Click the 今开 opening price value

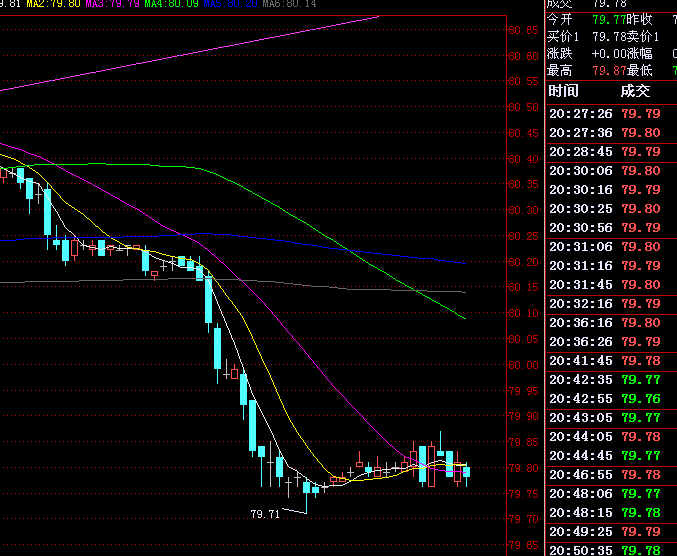coord(604,18)
